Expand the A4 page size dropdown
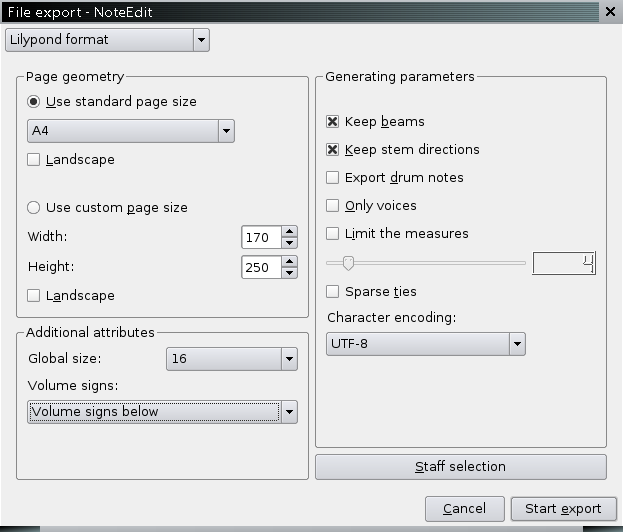The width and height of the screenshot is (623, 532). point(226,131)
